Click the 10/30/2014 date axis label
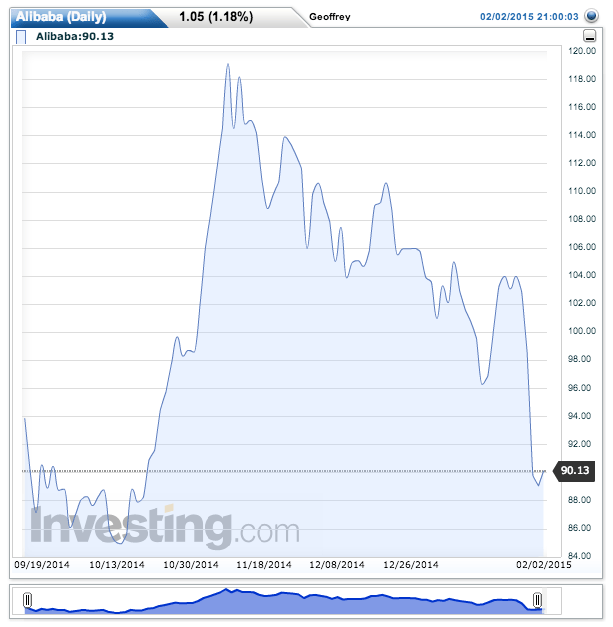This screenshot has width=613, height=627. (191, 565)
